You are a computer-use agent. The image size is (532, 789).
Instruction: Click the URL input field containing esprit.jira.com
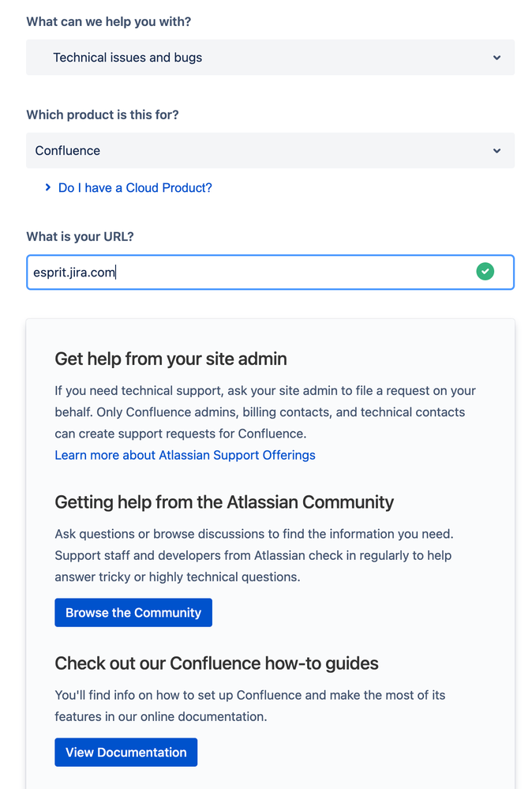(270, 272)
